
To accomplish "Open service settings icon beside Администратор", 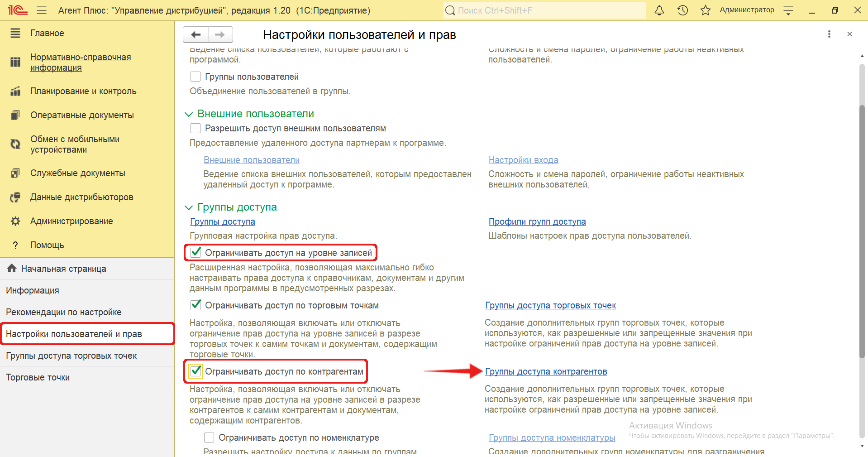I will pyautogui.click(x=788, y=10).
